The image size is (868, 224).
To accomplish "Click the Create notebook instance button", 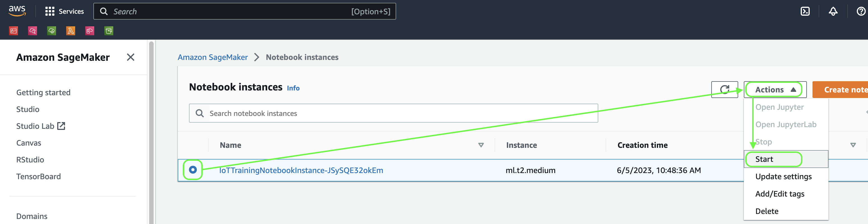I will point(840,90).
